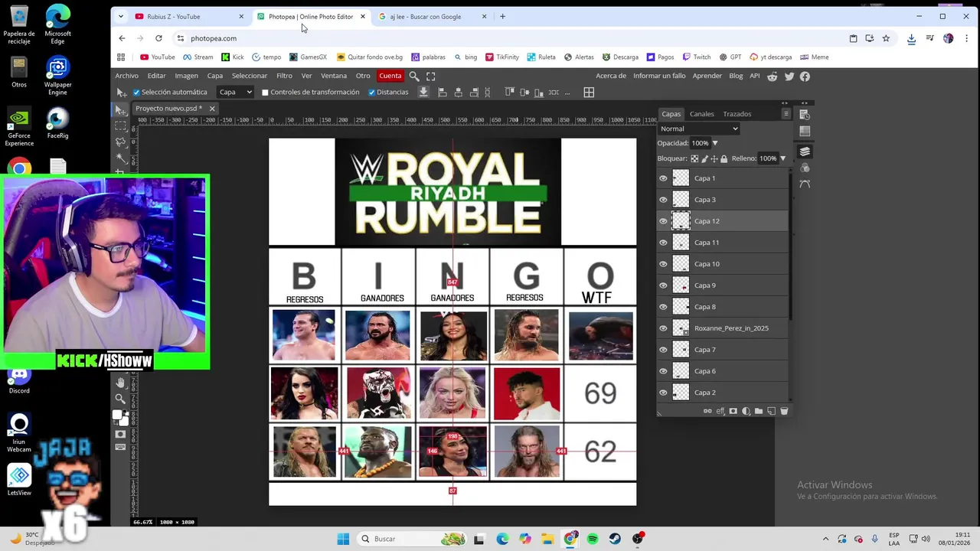Create new adjustment layer icon
The height and width of the screenshot is (551, 980).
[x=746, y=411]
